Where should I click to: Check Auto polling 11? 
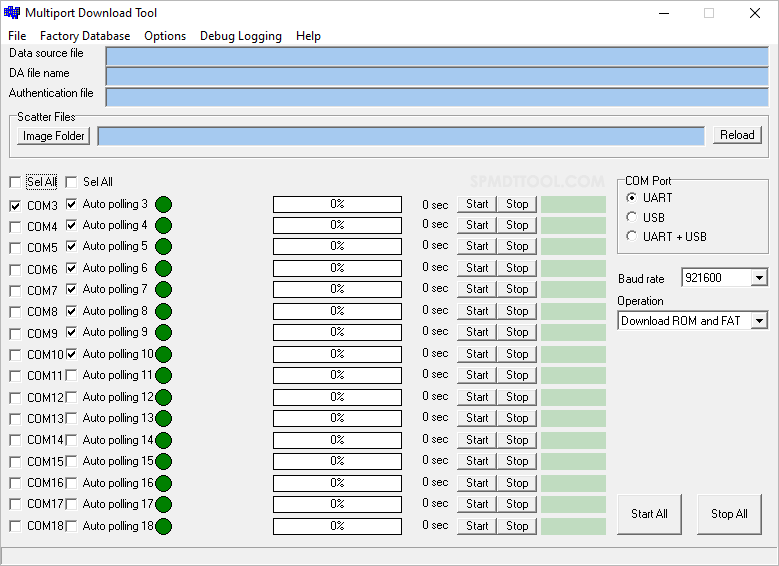[x=72, y=375]
